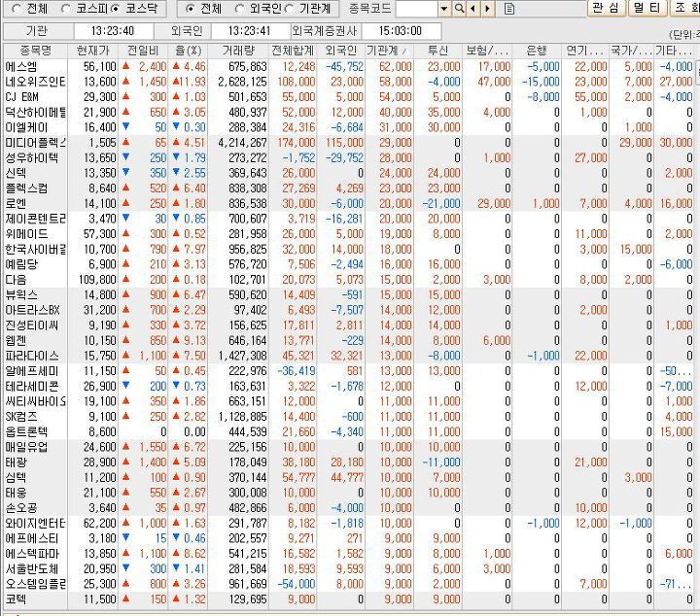Click the document page icon

[x=509, y=9]
